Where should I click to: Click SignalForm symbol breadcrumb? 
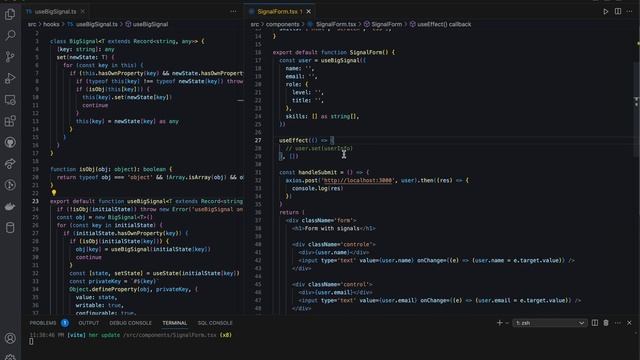387,24
